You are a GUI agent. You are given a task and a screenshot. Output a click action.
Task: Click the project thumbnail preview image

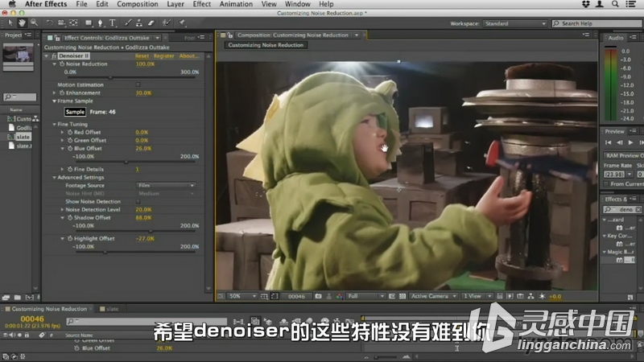click(18, 54)
